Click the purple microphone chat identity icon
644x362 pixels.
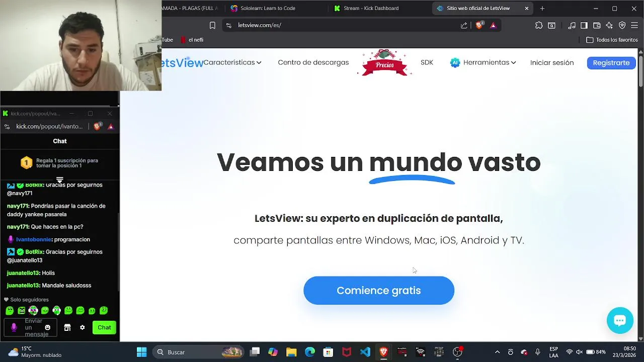(x=14, y=327)
